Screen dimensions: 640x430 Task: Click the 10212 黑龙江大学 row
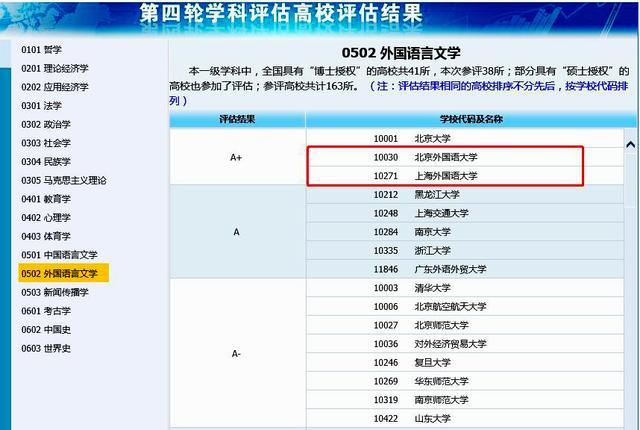(x=465, y=195)
